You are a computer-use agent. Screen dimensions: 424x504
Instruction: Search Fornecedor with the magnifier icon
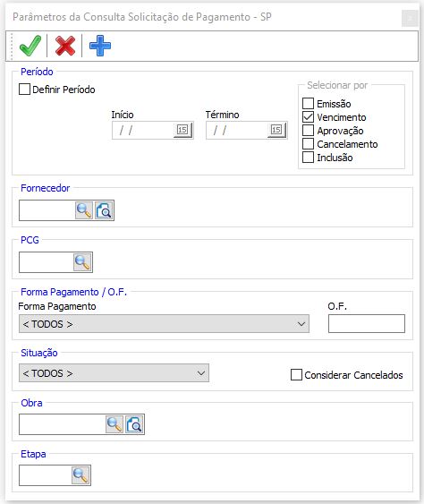84,210
